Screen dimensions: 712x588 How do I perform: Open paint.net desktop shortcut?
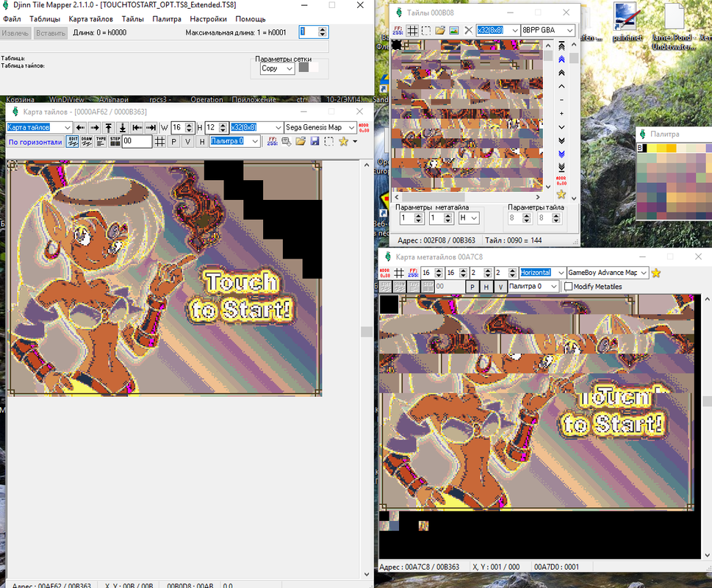pyautogui.click(x=626, y=22)
